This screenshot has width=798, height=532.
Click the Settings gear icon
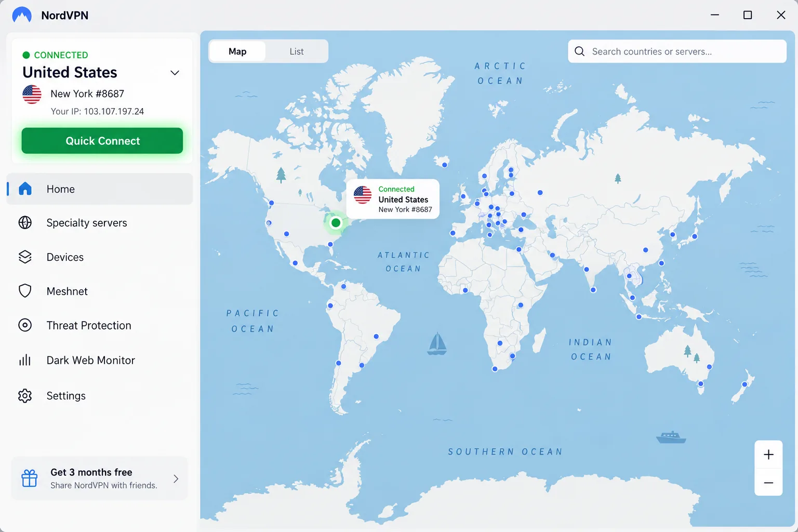(25, 396)
